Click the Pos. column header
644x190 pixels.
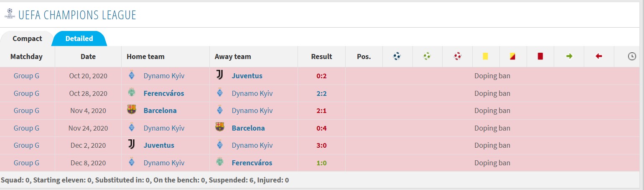[364, 56]
